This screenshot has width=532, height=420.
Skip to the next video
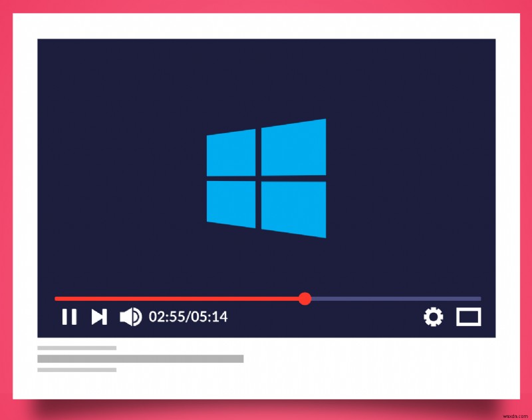point(99,317)
